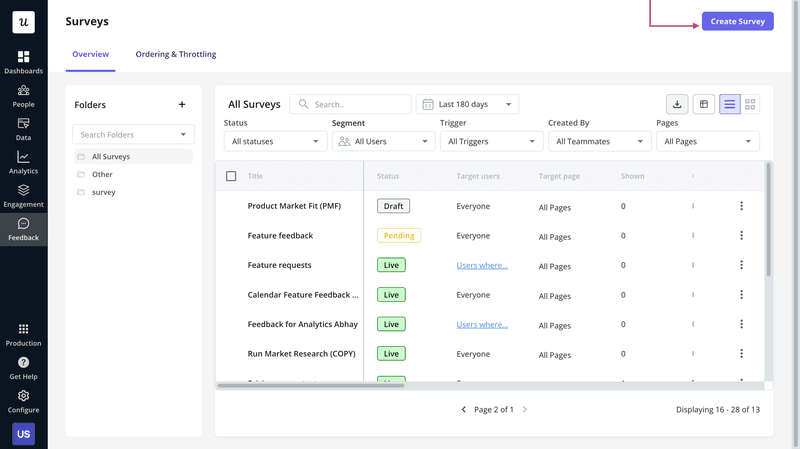
Task: Add a new folder with plus icon
Action: (182, 105)
